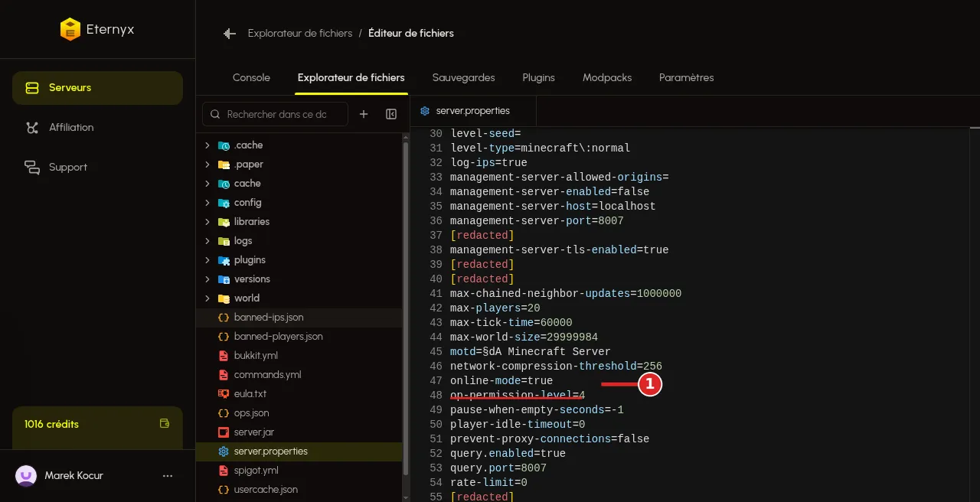Click the 1016 crédits balance
980x502 pixels.
tap(51, 425)
